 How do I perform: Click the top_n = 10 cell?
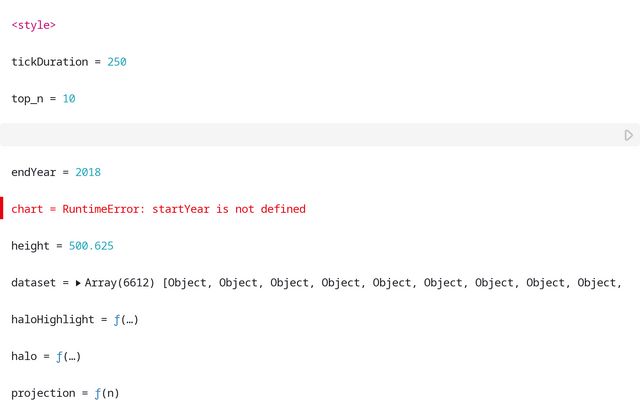[x=43, y=99]
